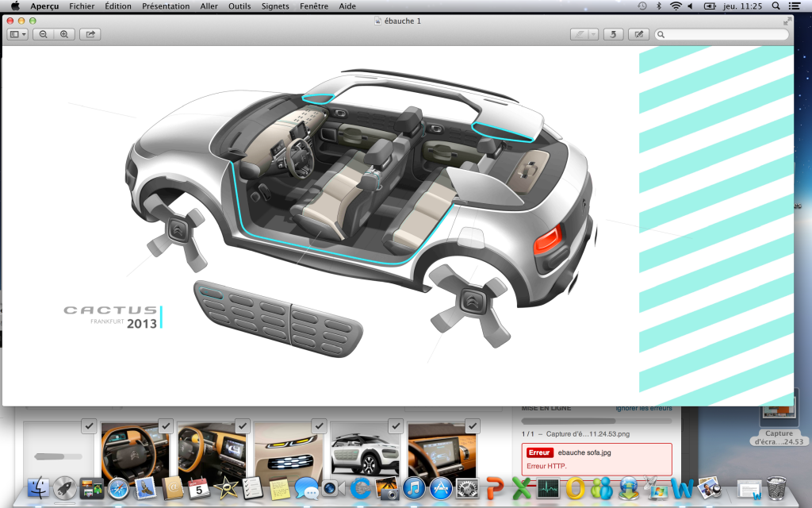Click the zoom in magnifier button
812x508 pixels.
tap(64, 34)
